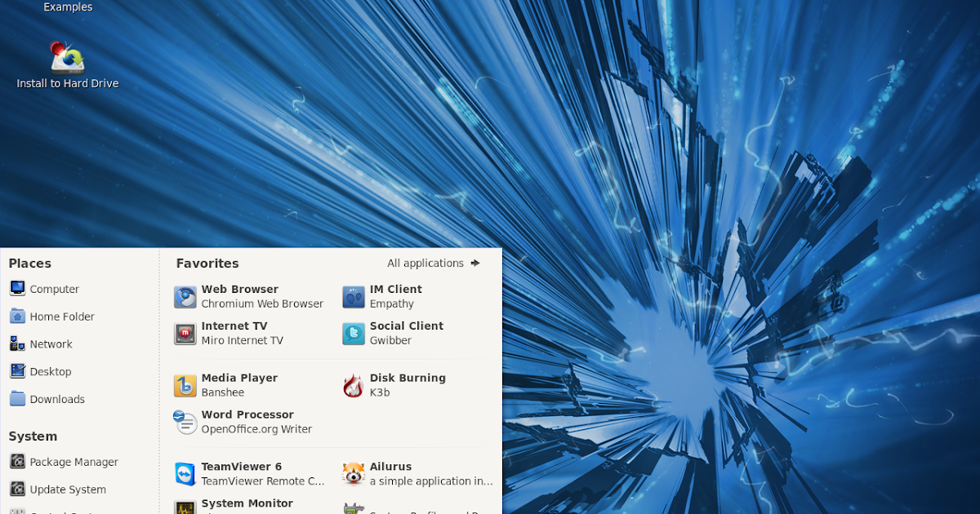Click the Empathy subtitle text
Image resolution: width=980 pixels, height=514 pixels.
(x=392, y=304)
